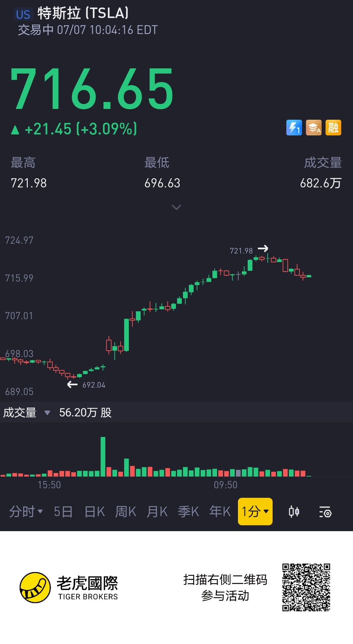Select the 周K chart tab
The image size is (353, 644).
[x=126, y=512]
